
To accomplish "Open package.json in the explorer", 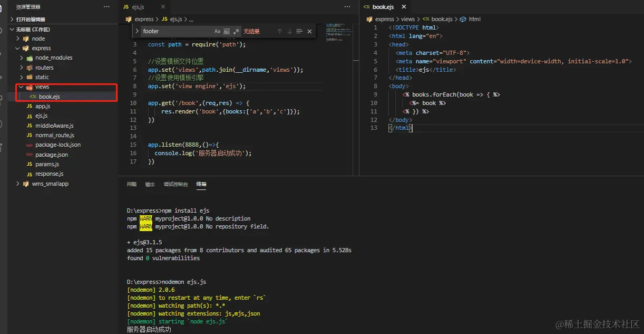I will (x=51, y=155).
